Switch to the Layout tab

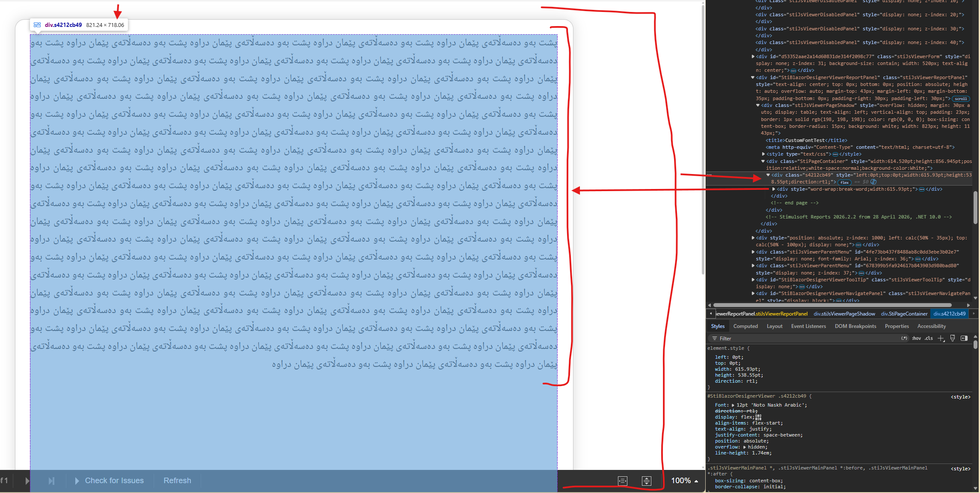coord(775,326)
